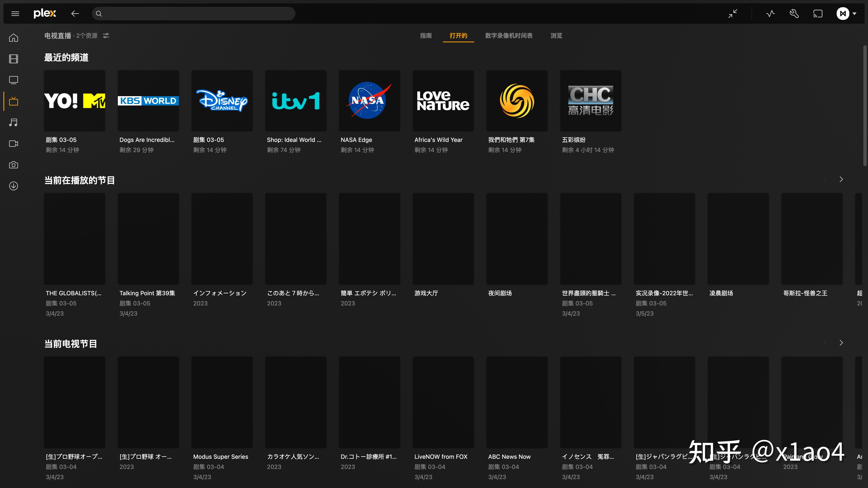Open Plex settings with the wrench icon
This screenshot has height=488, width=868.
point(794,14)
